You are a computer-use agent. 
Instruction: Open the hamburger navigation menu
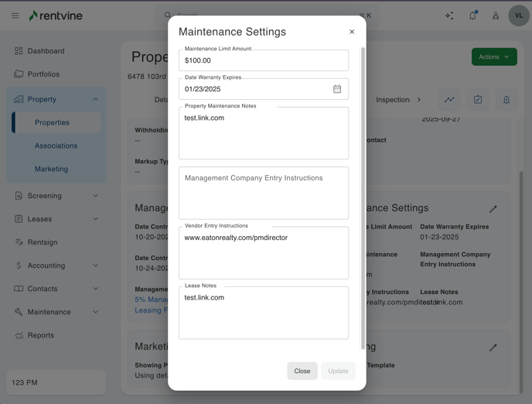tap(15, 15)
